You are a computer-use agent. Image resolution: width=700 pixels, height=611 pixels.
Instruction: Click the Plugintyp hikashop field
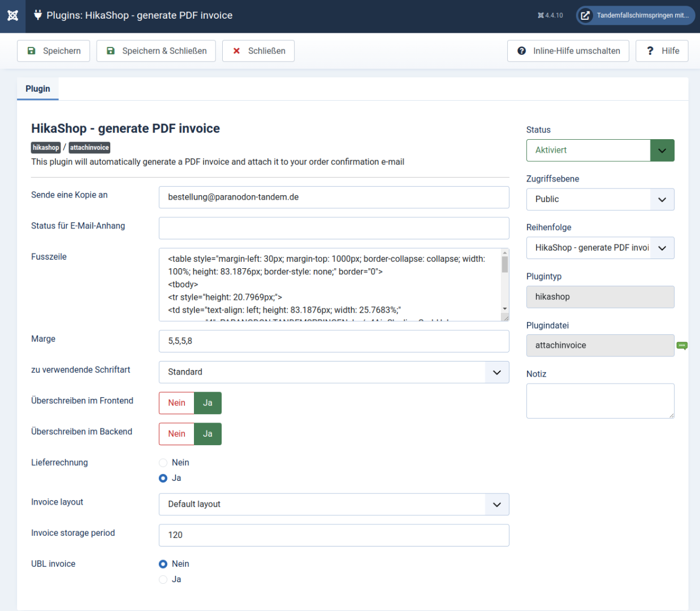pyautogui.click(x=600, y=297)
